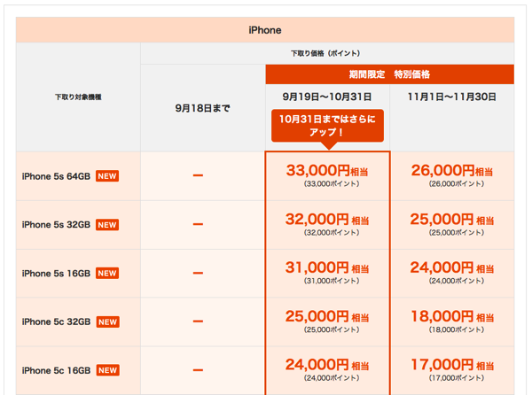Click the 下取り対象機種 column header

coord(78,97)
